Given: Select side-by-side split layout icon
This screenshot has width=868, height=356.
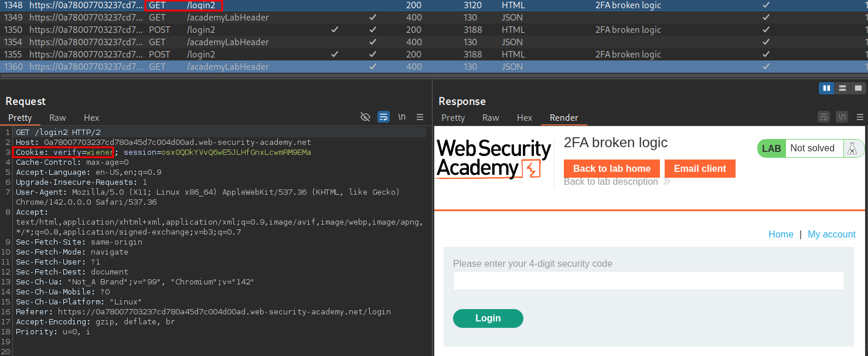Looking at the screenshot, I should point(826,89).
